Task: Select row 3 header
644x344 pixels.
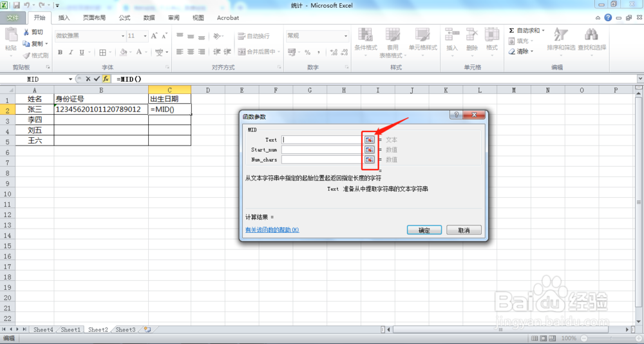Action: tap(7, 120)
